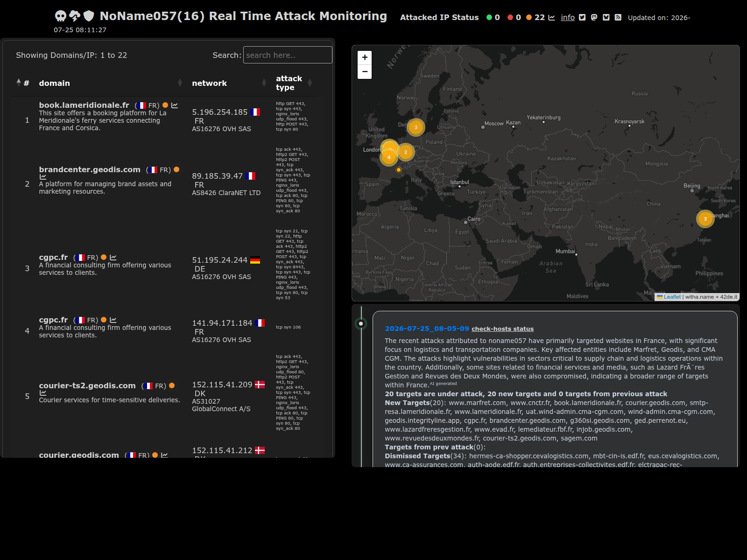Click the IP address 51.195.24.244
This screenshot has width=747, height=560.
220,260
